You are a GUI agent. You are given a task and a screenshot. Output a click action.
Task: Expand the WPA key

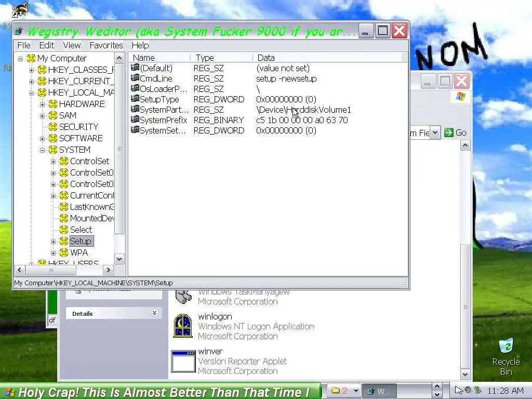pyautogui.click(x=54, y=253)
